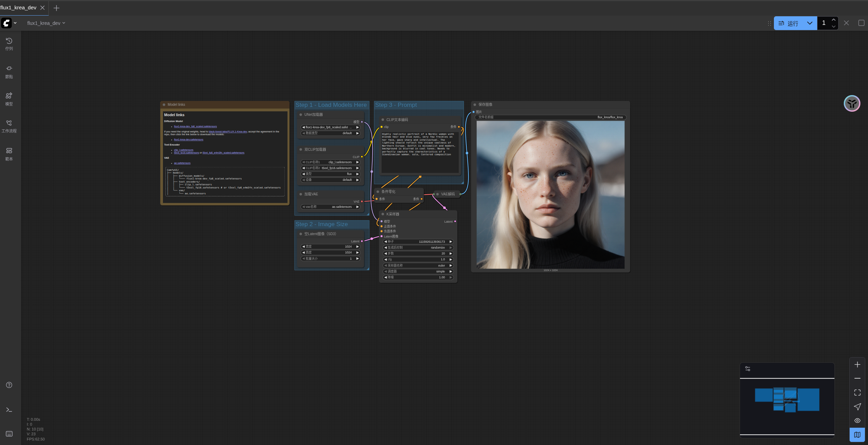Select the Step 1 - Load Models Here group title

pyautogui.click(x=331, y=105)
